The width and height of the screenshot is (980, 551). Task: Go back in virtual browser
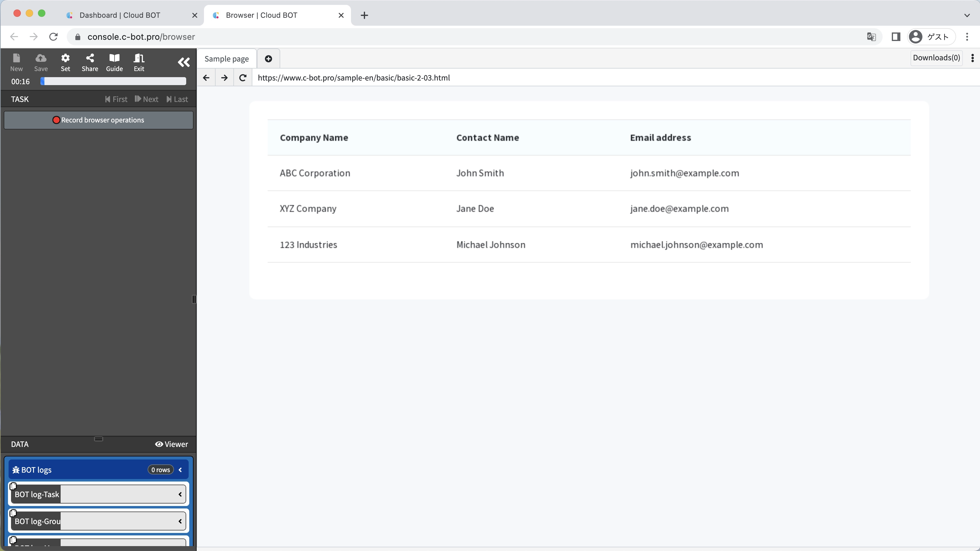coord(206,78)
